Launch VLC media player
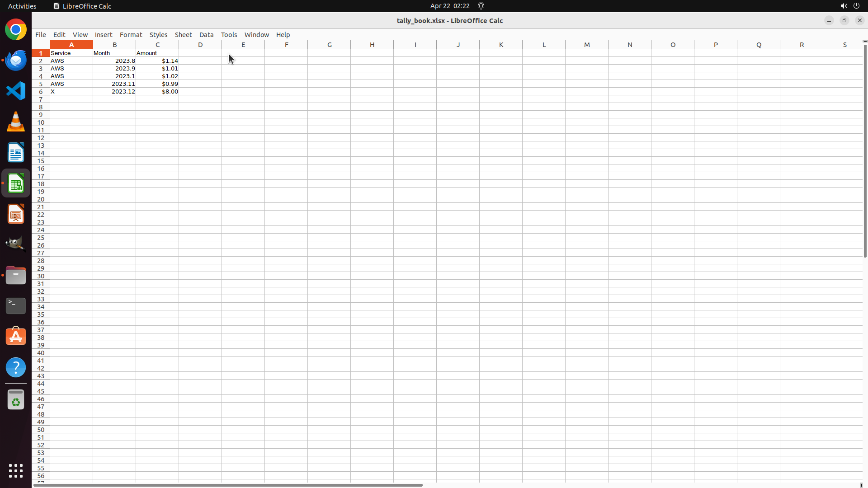 (16, 122)
